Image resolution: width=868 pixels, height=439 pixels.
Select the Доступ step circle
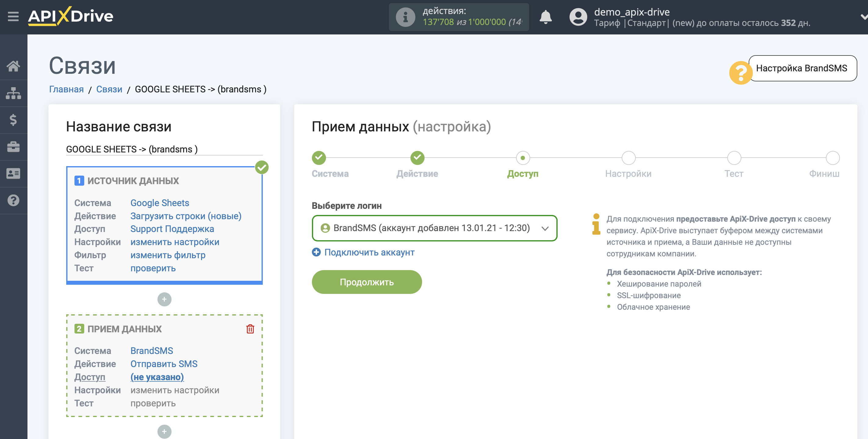coord(523,158)
